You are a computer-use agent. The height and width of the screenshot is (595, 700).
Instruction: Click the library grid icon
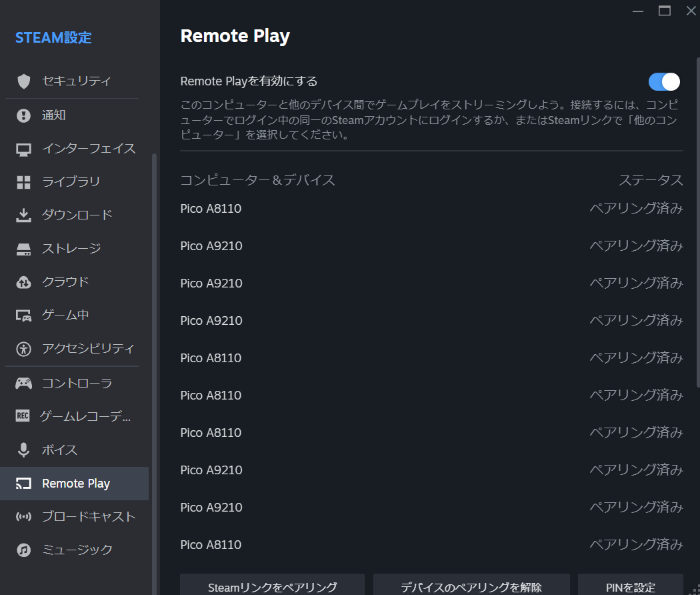(24, 182)
